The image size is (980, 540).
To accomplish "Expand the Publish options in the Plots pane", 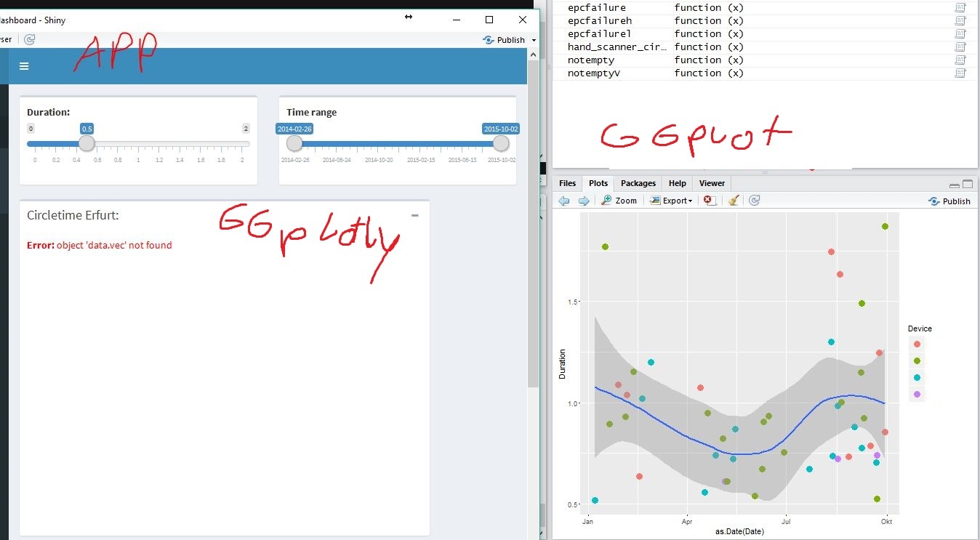I will coord(949,201).
